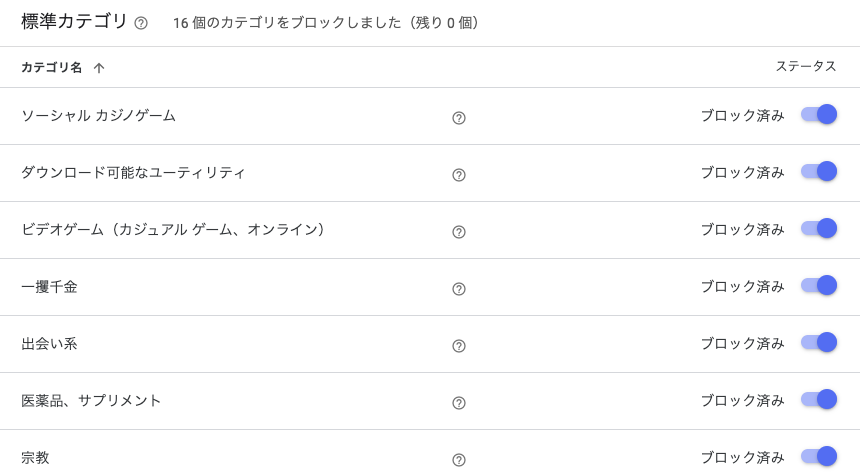Show help for ビデオゲーム category row
Screen dimensions: 860x473
click(x=459, y=232)
